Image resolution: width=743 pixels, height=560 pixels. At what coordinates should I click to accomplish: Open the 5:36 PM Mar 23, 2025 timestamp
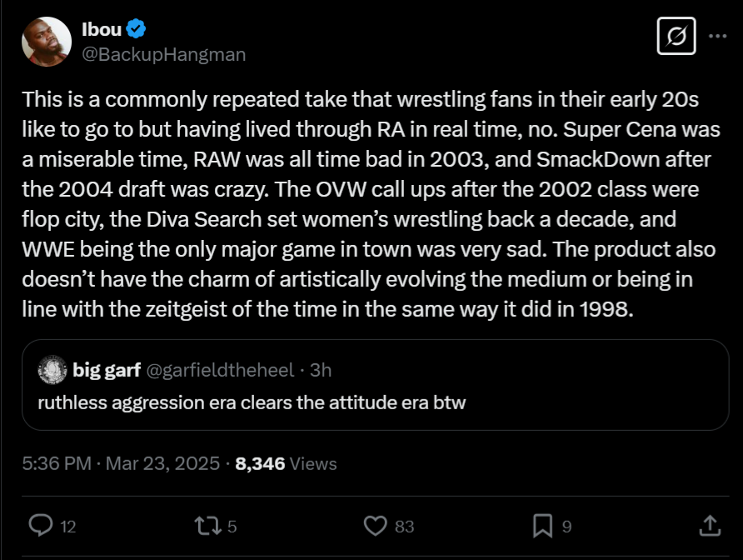pyautogui.click(x=122, y=463)
